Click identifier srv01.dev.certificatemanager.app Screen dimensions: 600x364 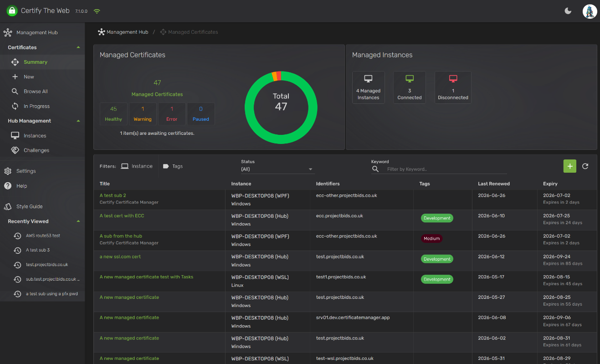(x=353, y=318)
